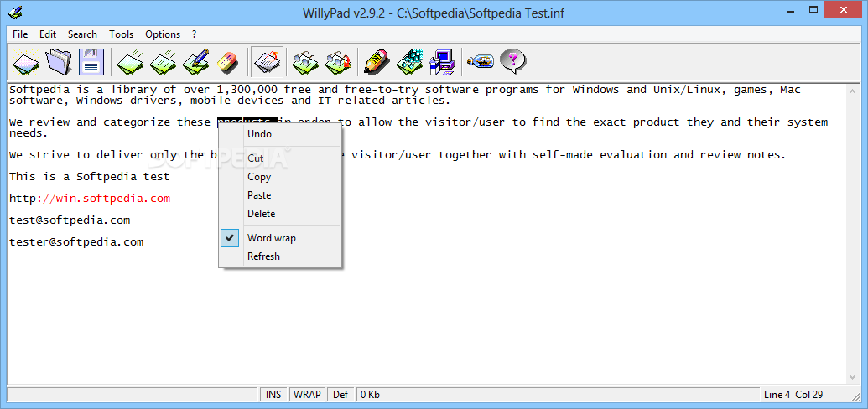Click the scrollbar up arrow
The width and height of the screenshot is (868, 409).
click(x=853, y=92)
